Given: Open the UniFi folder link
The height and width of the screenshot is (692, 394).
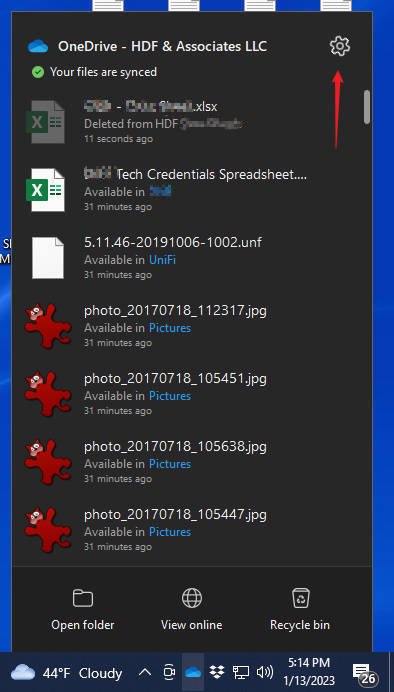Looking at the screenshot, I should click(x=162, y=260).
